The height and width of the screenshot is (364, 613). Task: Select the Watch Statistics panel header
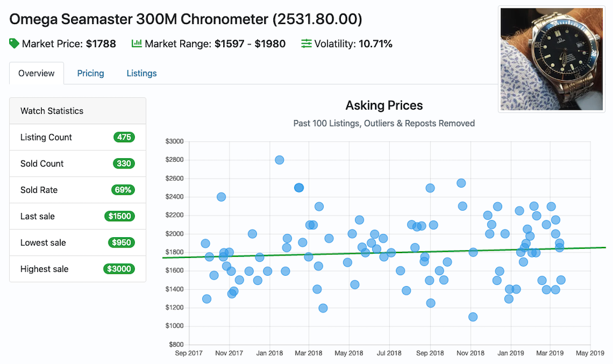(x=78, y=111)
